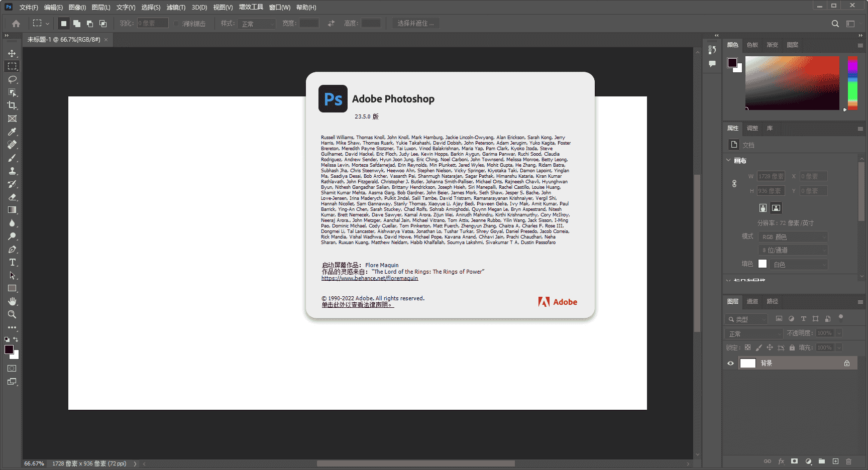The width and height of the screenshot is (868, 470).
Task: Select the Lasso tool
Action: pyautogui.click(x=12, y=79)
